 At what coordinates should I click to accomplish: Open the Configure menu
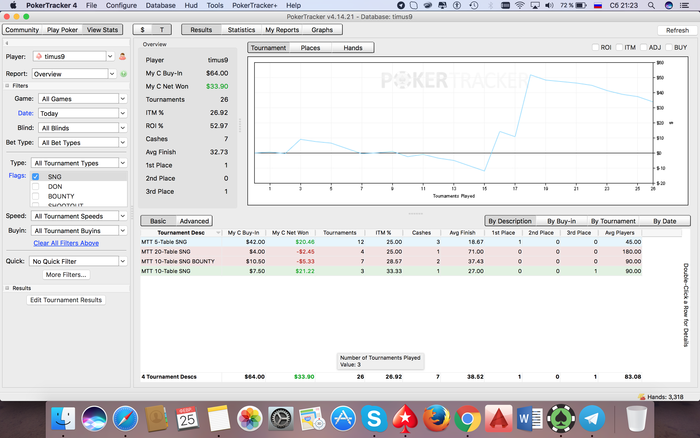pyautogui.click(x=121, y=5)
